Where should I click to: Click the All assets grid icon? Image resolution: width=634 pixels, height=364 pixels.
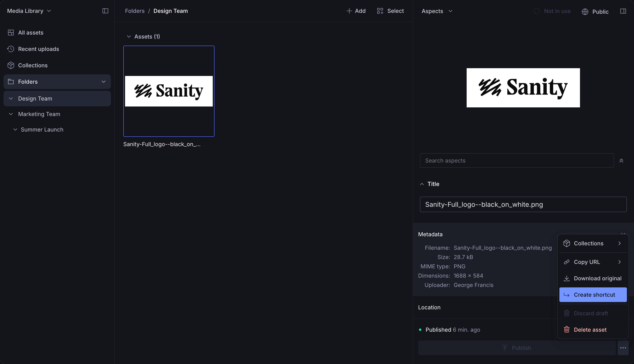(11, 33)
